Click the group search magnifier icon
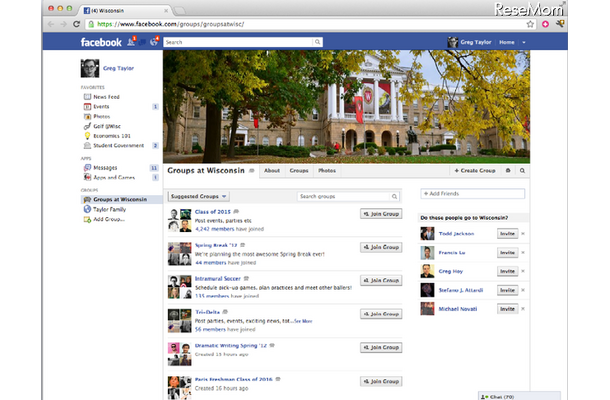 522,170
